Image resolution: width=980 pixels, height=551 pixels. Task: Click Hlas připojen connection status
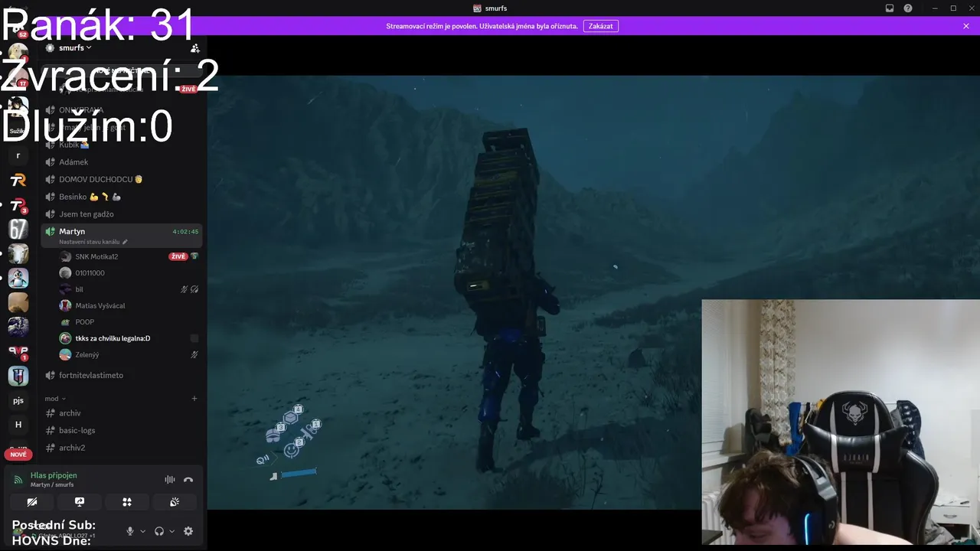click(x=54, y=475)
